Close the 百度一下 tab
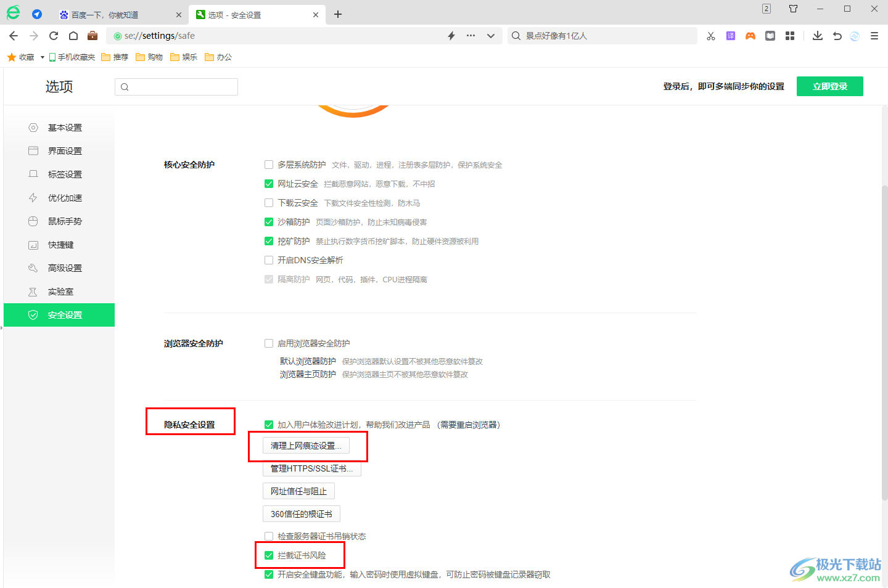Viewport: 888px width, 588px height. [179, 15]
